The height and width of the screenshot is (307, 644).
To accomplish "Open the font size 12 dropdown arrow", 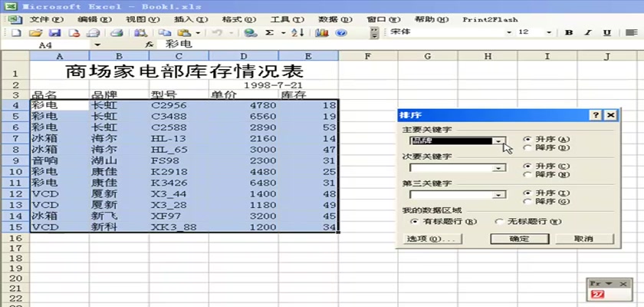I will pos(549,33).
